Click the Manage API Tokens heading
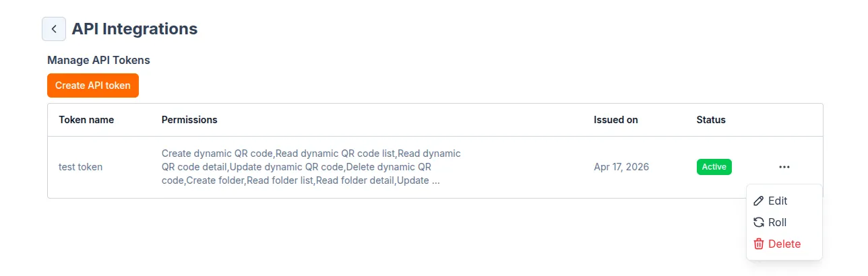Image resolution: width=868 pixels, height=276 pixels. coord(98,60)
